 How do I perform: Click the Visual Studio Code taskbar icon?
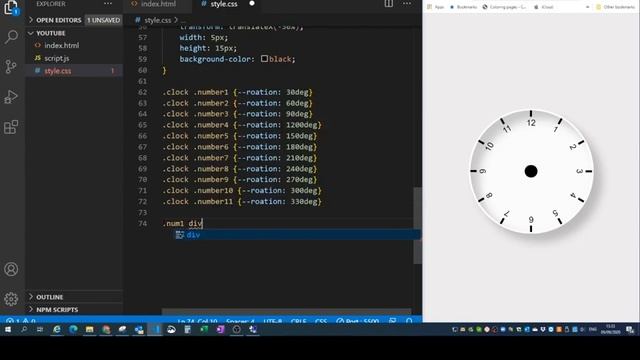point(155,329)
